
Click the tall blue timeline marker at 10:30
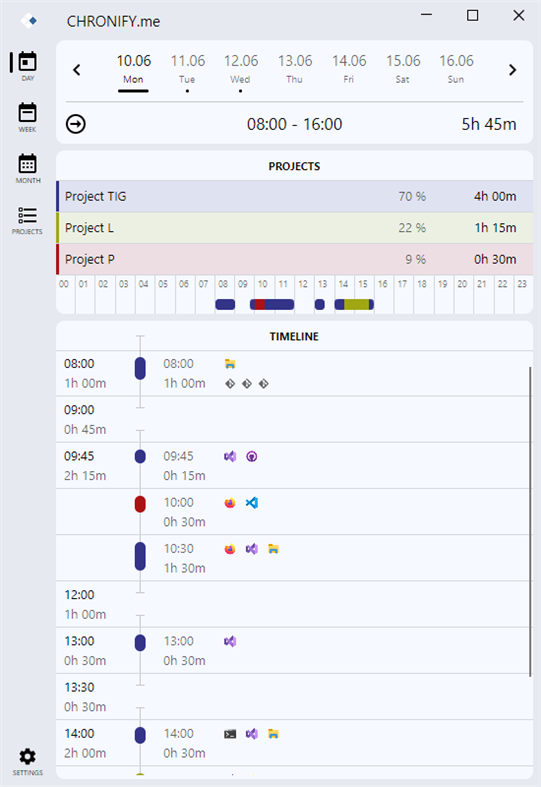click(x=140, y=556)
